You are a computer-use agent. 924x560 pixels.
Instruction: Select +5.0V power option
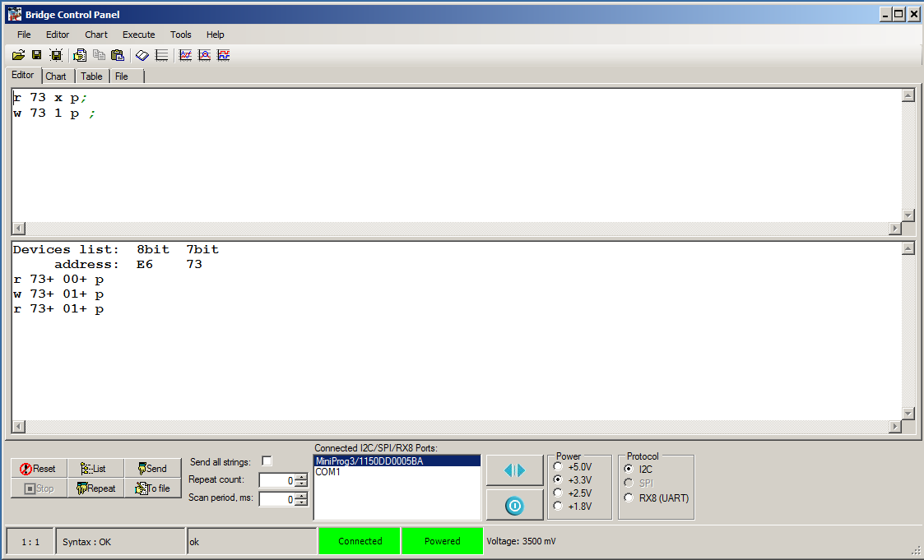click(x=558, y=466)
